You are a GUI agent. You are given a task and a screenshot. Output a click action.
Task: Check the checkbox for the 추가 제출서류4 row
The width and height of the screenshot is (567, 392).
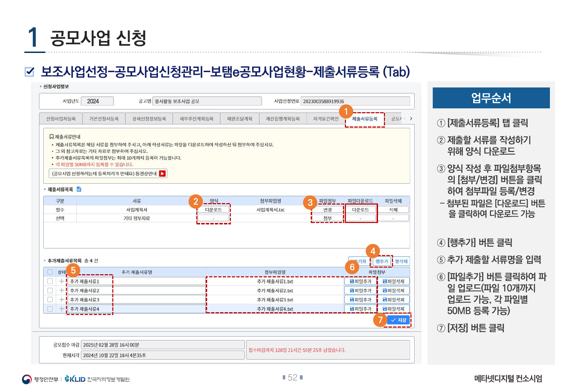(50, 309)
